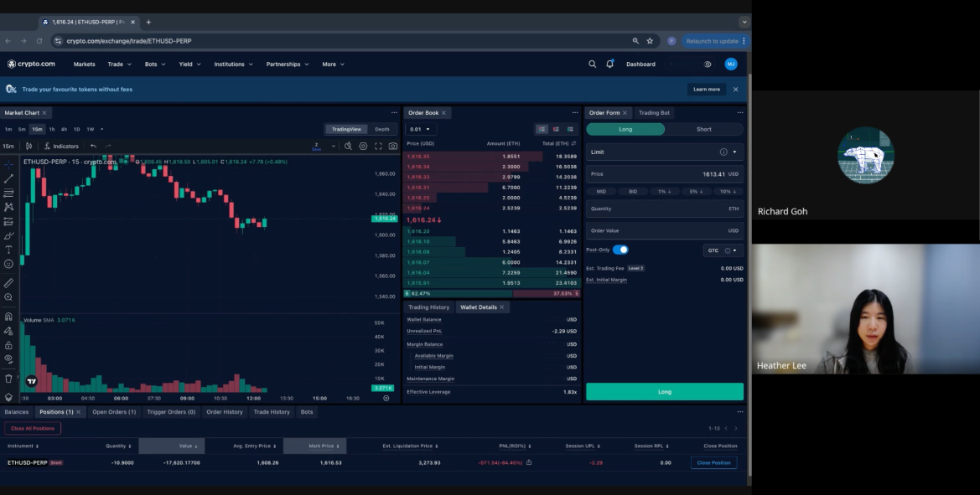Submit the green Long order button

(665, 392)
